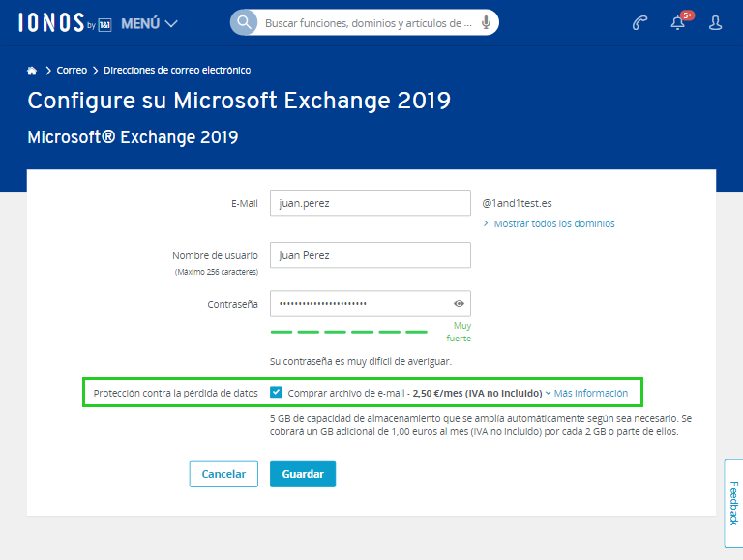The width and height of the screenshot is (743, 560).
Task: Show password using eye icon
Action: point(459,304)
